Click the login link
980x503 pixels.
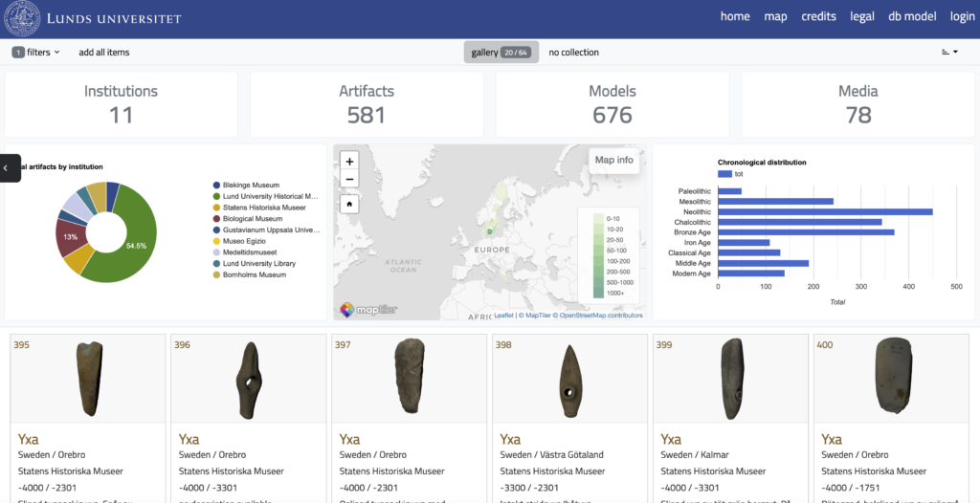point(963,17)
